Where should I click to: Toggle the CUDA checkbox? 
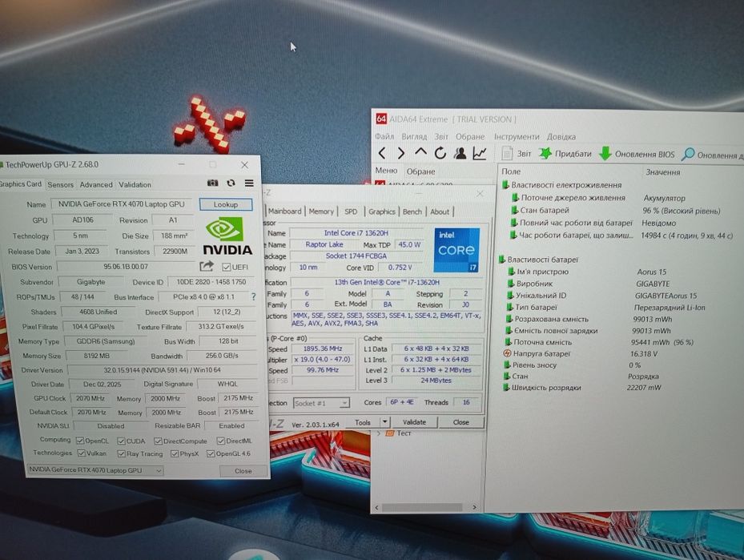coord(122,441)
